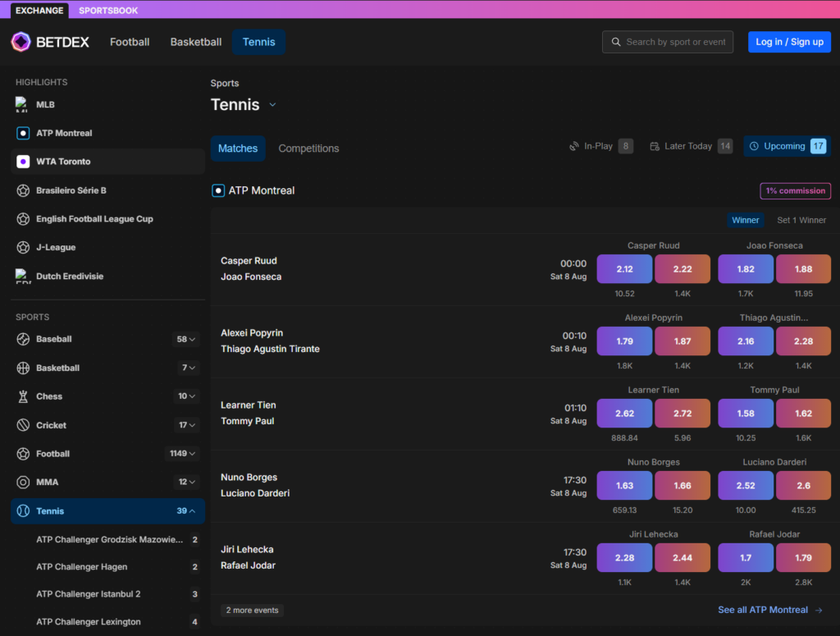Image resolution: width=840 pixels, height=636 pixels.
Task: Expand Chess sport list chevron
Action: coord(192,396)
